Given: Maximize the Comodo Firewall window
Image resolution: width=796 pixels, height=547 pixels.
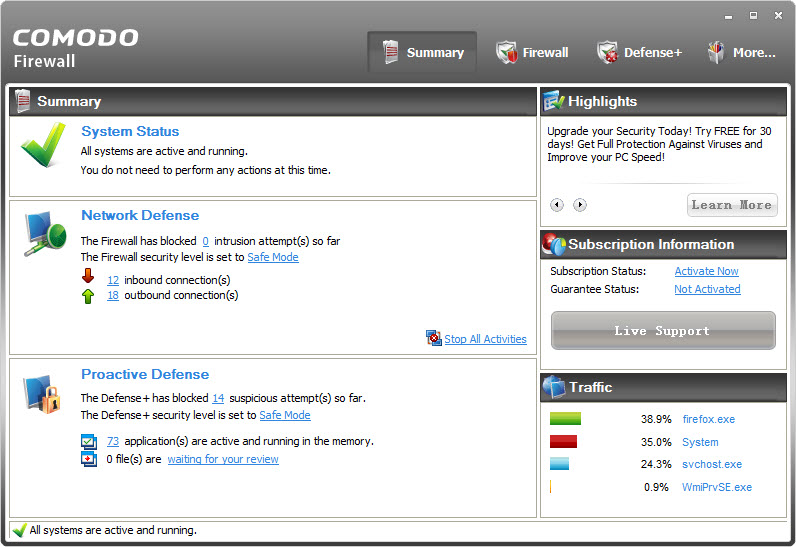Looking at the screenshot, I should pyautogui.click(x=753, y=16).
